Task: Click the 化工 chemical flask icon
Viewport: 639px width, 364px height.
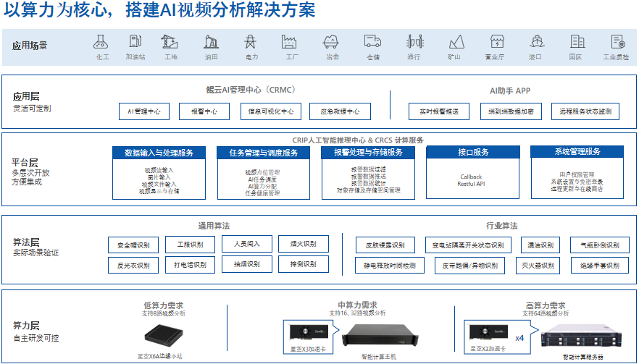Action: tap(102, 42)
